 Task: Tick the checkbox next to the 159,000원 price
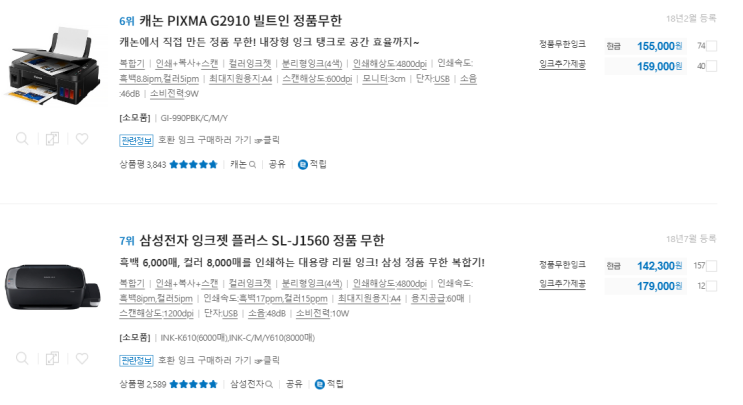pyautogui.click(x=712, y=67)
